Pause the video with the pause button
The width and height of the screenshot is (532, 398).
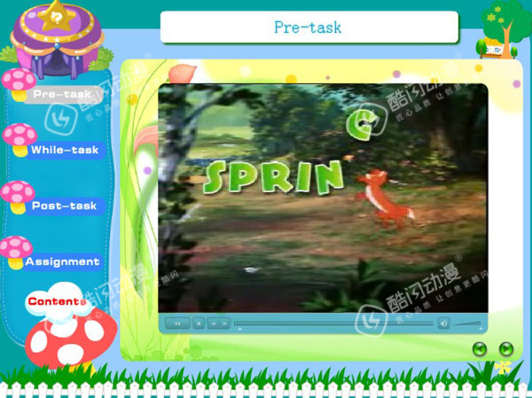(177, 324)
